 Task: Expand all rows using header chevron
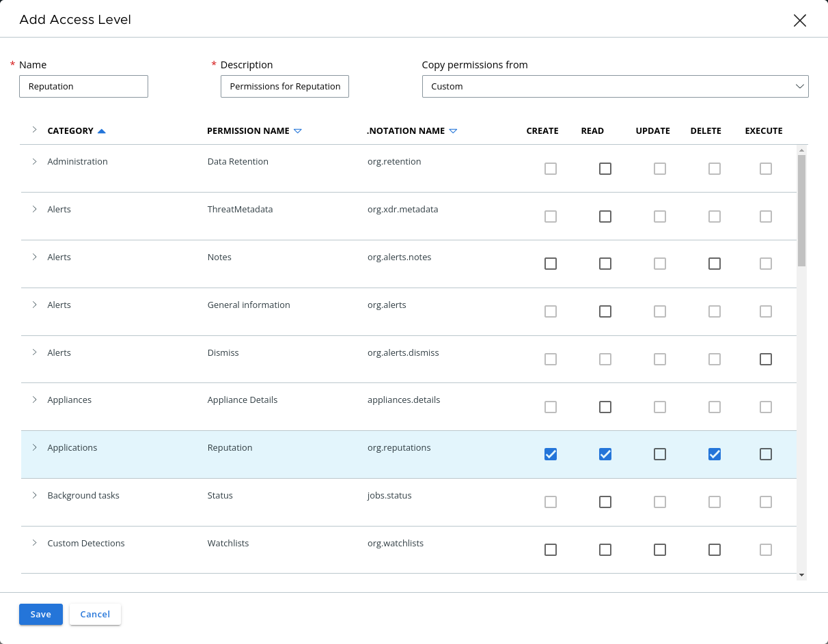point(34,130)
